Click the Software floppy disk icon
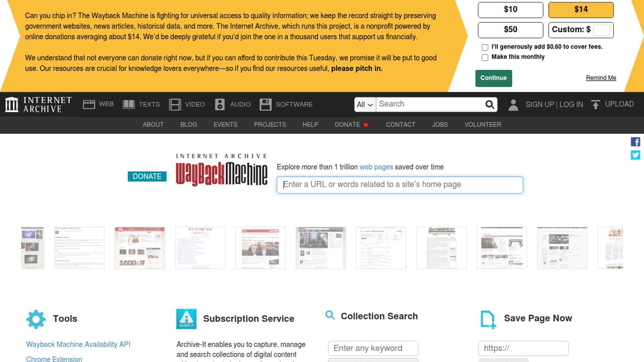The image size is (644, 362). (x=265, y=105)
